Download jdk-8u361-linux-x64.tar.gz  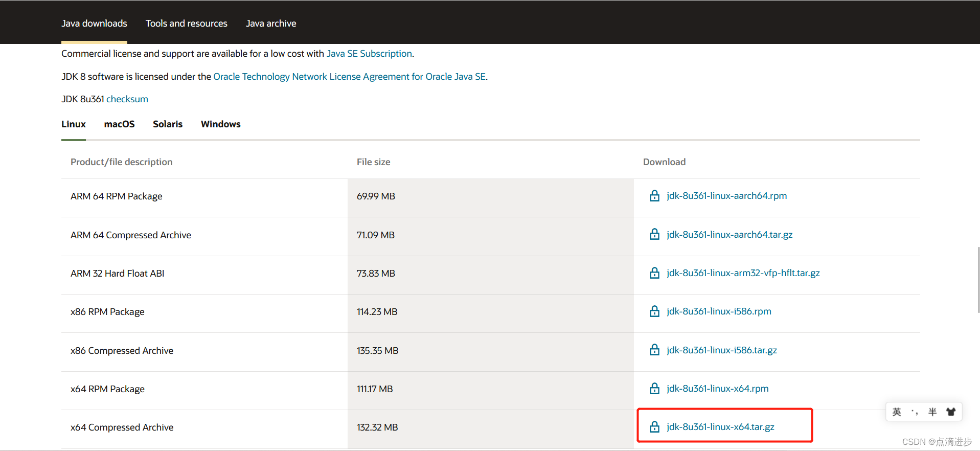tap(720, 427)
